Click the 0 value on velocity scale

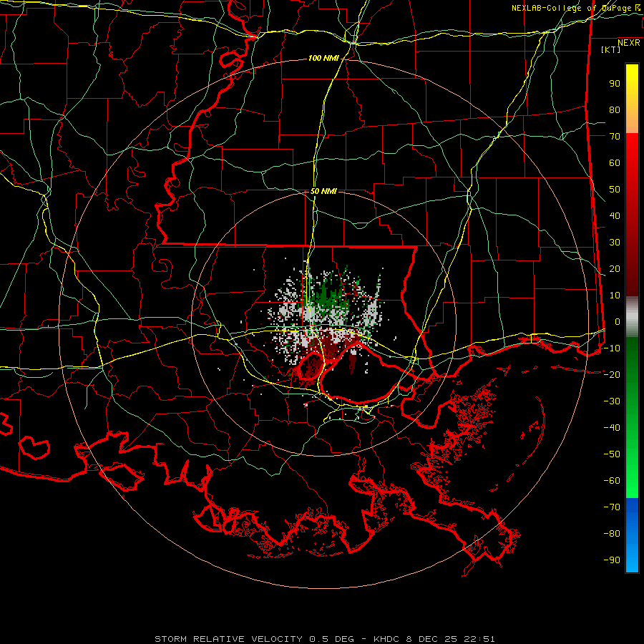[x=618, y=322]
